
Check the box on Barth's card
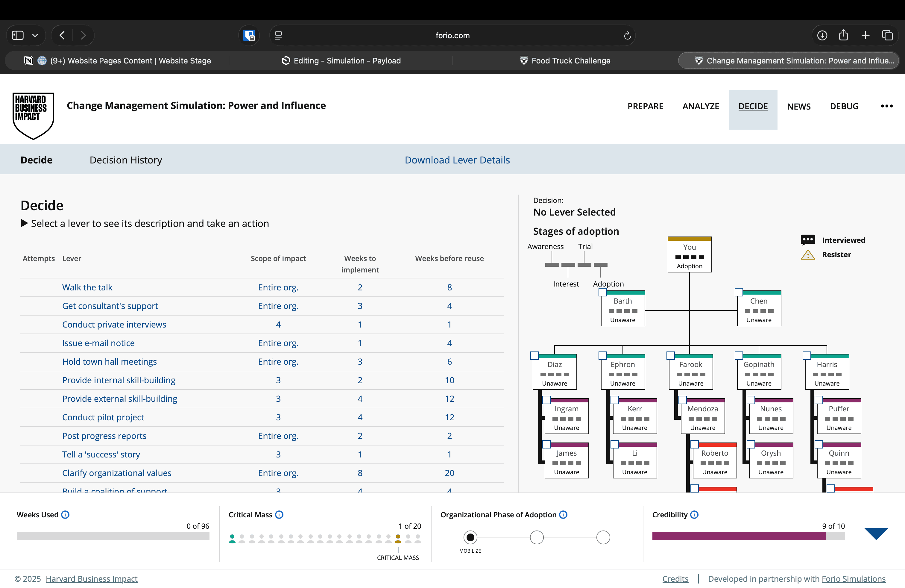[603, 292]
